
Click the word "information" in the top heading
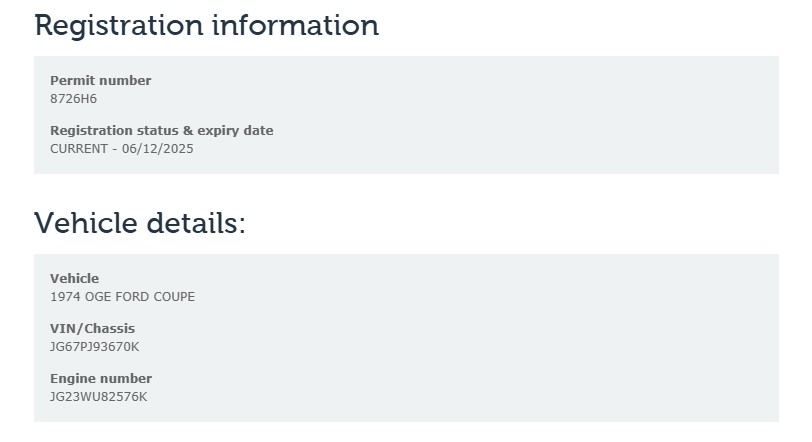[294, 25]
